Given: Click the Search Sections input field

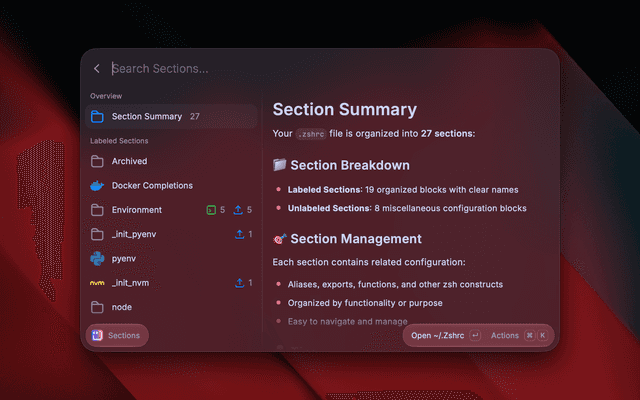Looking at the screenshot, I should [331, 69].
